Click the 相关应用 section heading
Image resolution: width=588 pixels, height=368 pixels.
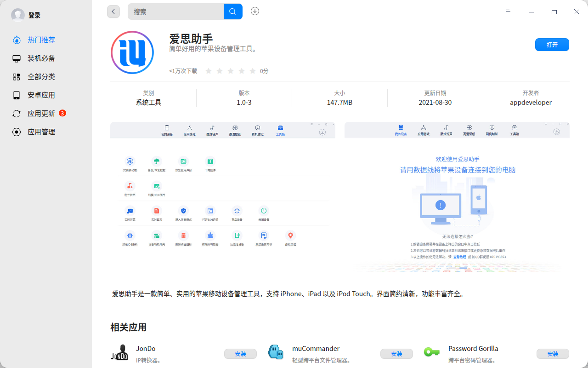point(129,328)
